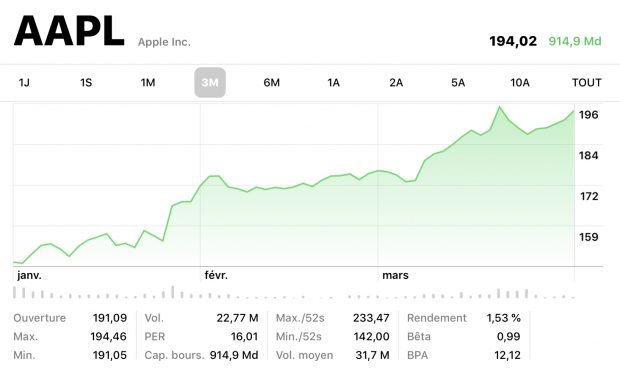
Task: Select the 1A time range
Action: (333, 83)
